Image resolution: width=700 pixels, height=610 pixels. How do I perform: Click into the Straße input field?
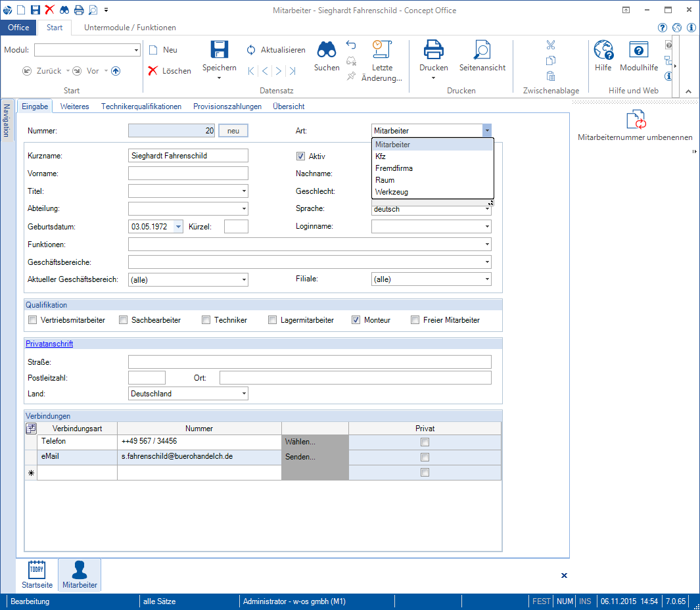click(309, 362)
